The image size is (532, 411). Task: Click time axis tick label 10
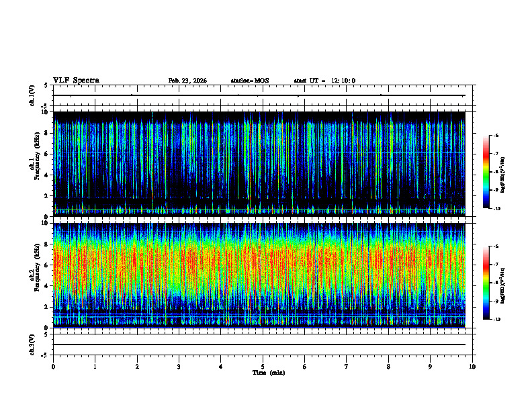pos(472,367)
